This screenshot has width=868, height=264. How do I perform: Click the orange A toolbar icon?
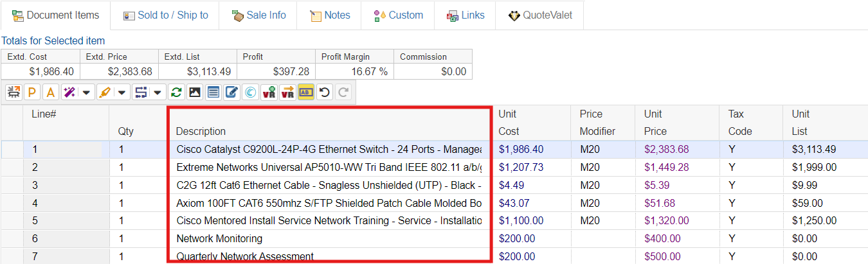[50, 92]
